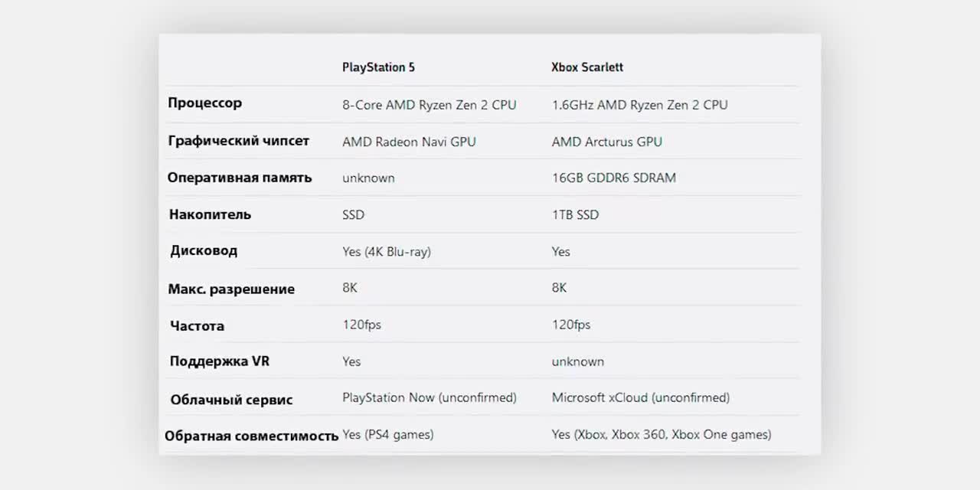The height and width of the screenshot is (490, 980).
Task: Click the PlayStation Now (unconfirmed) cell
Action: tap(430, 398)
